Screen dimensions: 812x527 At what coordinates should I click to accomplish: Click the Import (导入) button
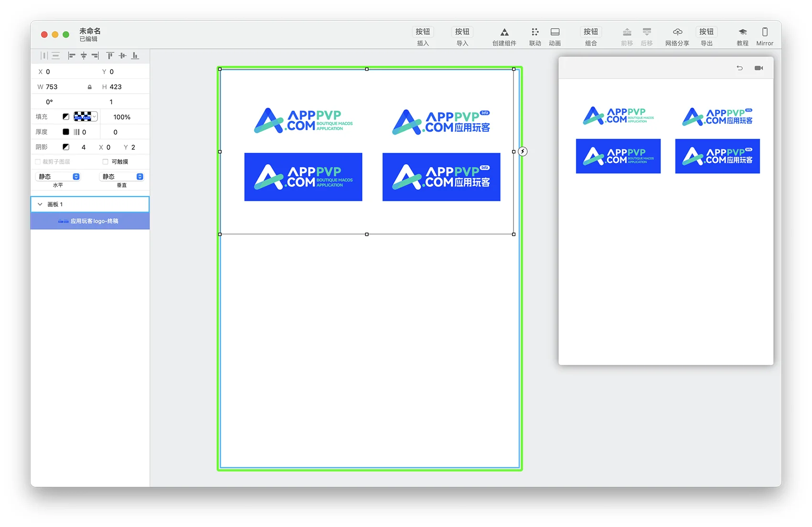(462, 32)
